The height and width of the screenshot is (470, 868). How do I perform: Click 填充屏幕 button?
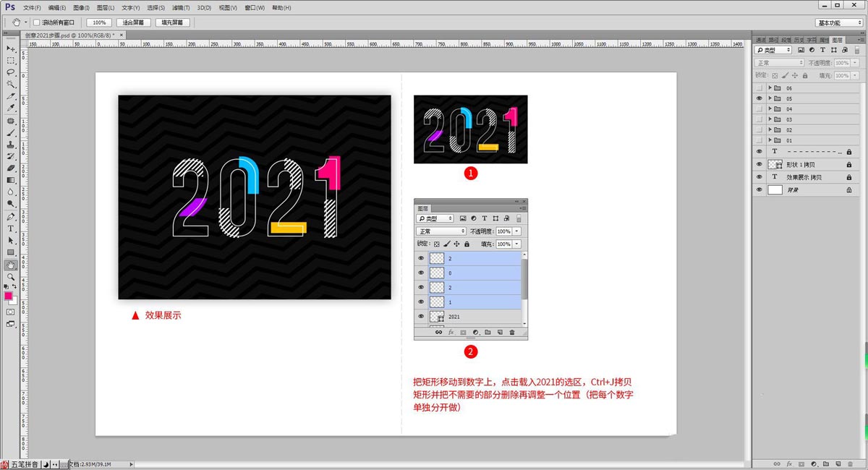pyautogui.click(x=173, y=22)
